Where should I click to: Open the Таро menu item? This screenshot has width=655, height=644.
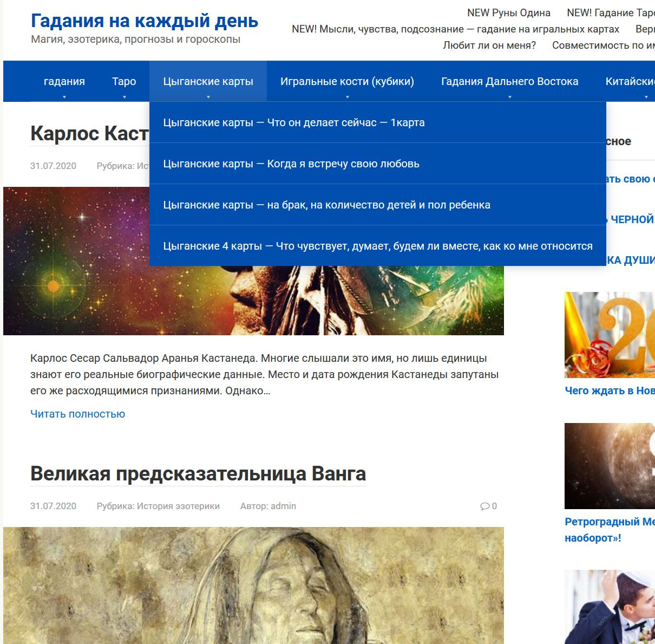[x=124, y=81]
